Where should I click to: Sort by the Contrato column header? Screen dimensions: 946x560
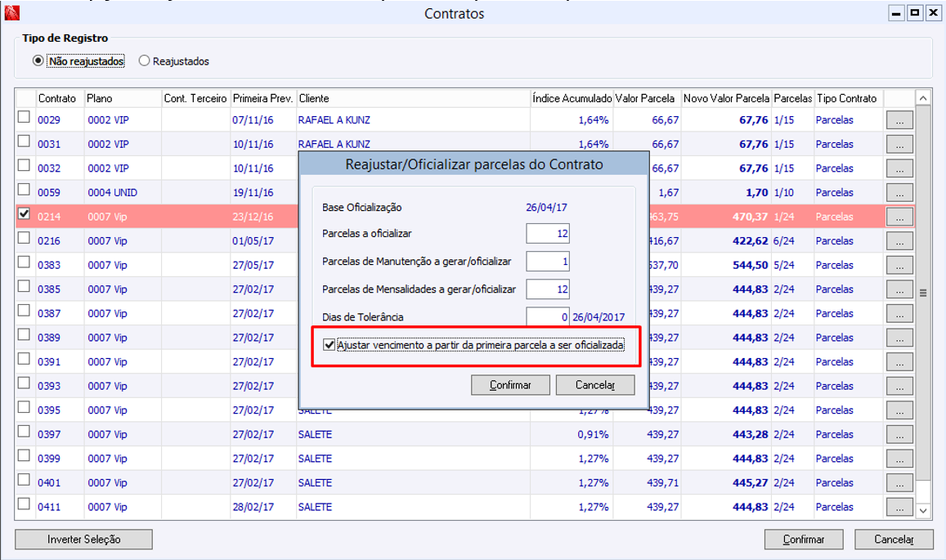click(57, 98)
